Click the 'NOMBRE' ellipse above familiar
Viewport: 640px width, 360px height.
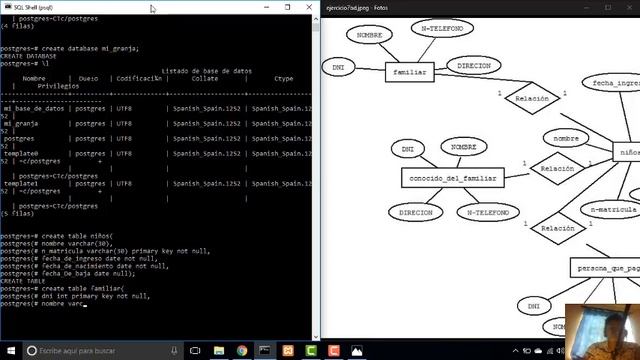[x=369, y=35]
